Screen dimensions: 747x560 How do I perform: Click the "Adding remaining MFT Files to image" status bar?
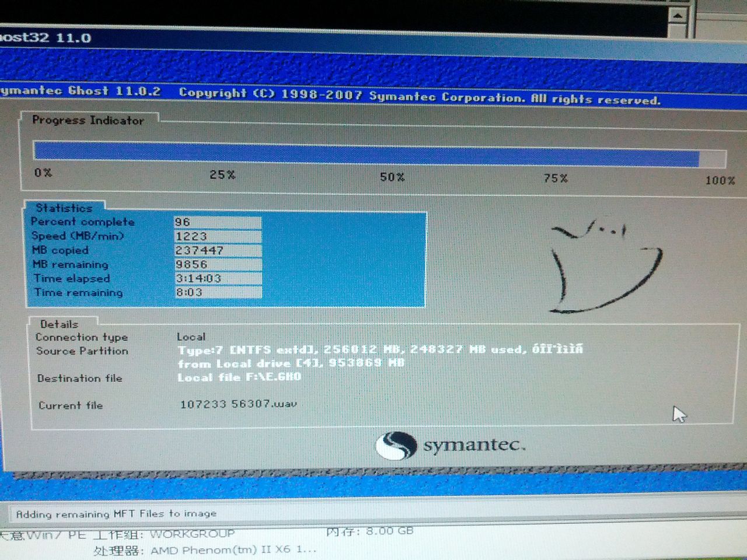(116, 514)
